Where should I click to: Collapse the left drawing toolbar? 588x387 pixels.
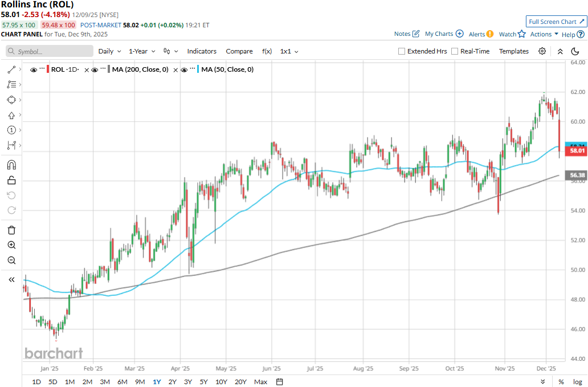tap(11, 279)
